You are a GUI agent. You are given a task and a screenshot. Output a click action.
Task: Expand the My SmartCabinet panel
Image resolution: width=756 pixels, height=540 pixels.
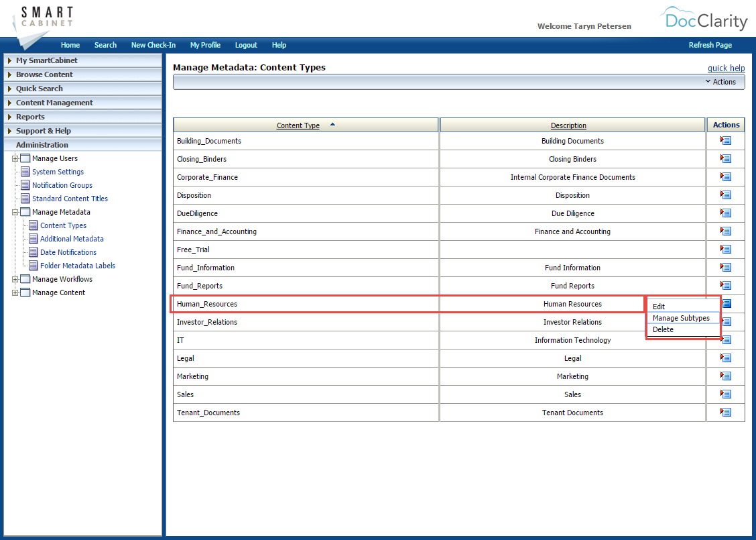coord(83,60)
